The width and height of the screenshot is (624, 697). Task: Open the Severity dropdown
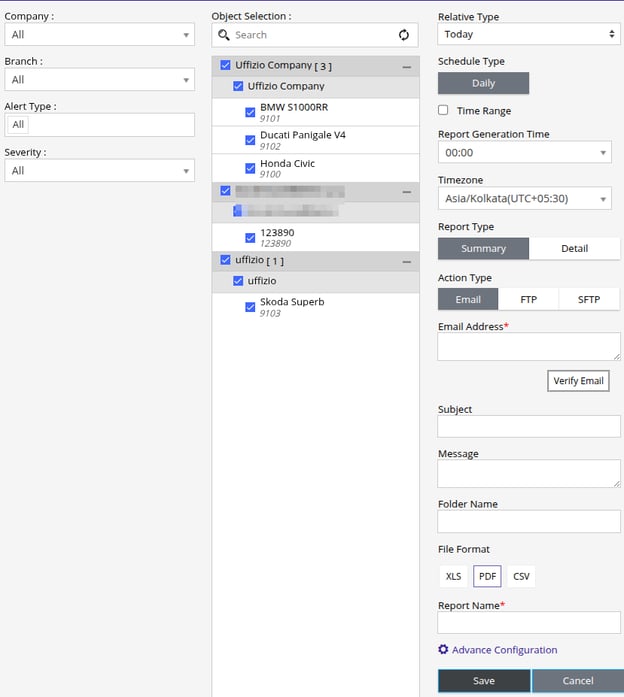[98, 171]
